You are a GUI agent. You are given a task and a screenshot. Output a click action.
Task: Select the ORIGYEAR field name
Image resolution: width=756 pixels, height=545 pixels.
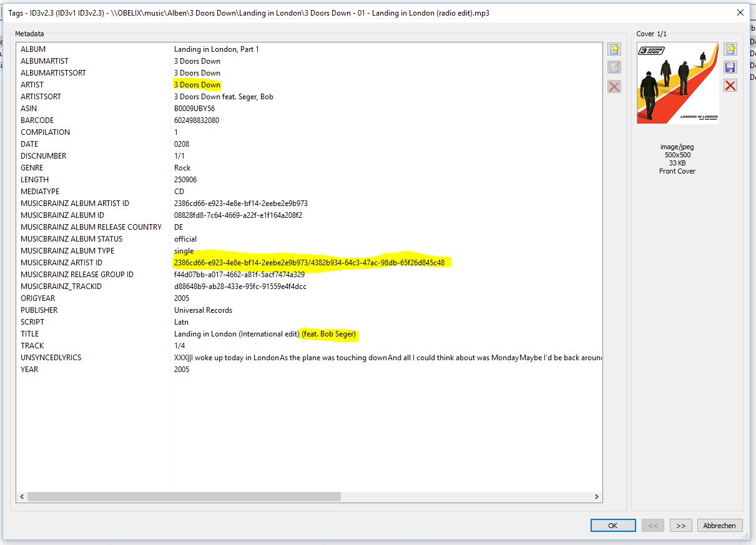pos(38,298)
